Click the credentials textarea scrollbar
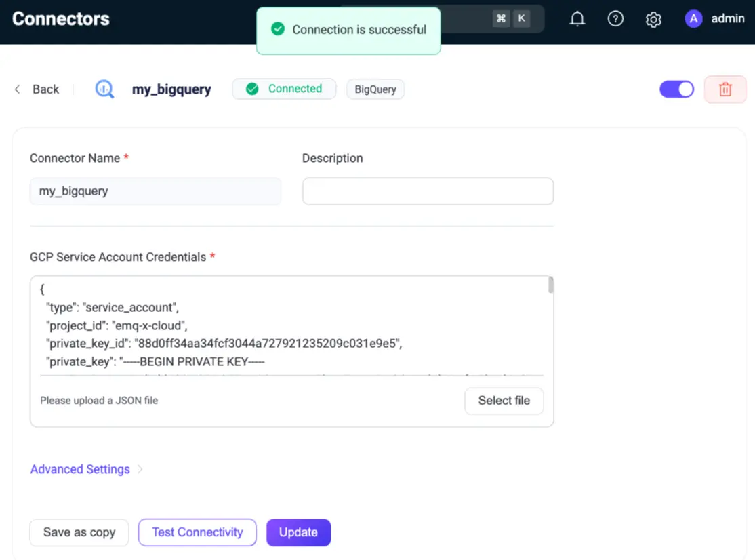This screenshot has width=755, height=560. click(551, 285)
